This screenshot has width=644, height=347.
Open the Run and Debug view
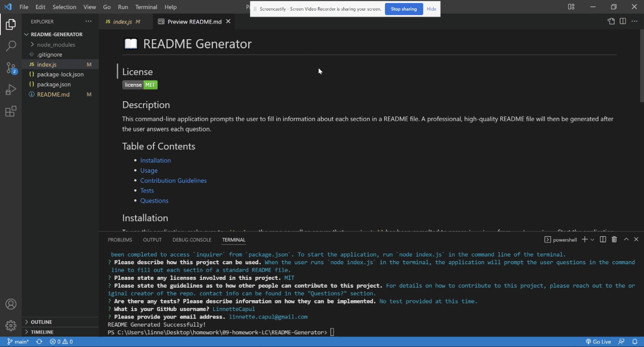[11, 90]
